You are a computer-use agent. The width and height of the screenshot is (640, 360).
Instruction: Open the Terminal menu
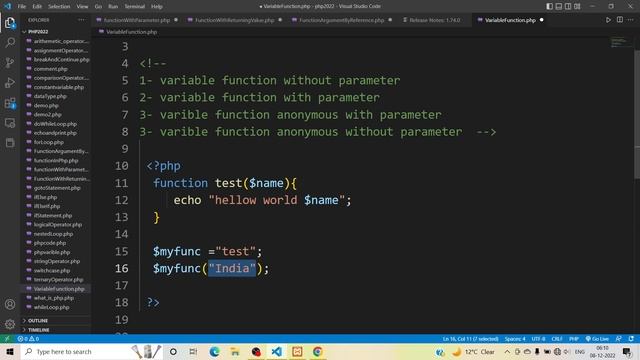tap(135, 7)
